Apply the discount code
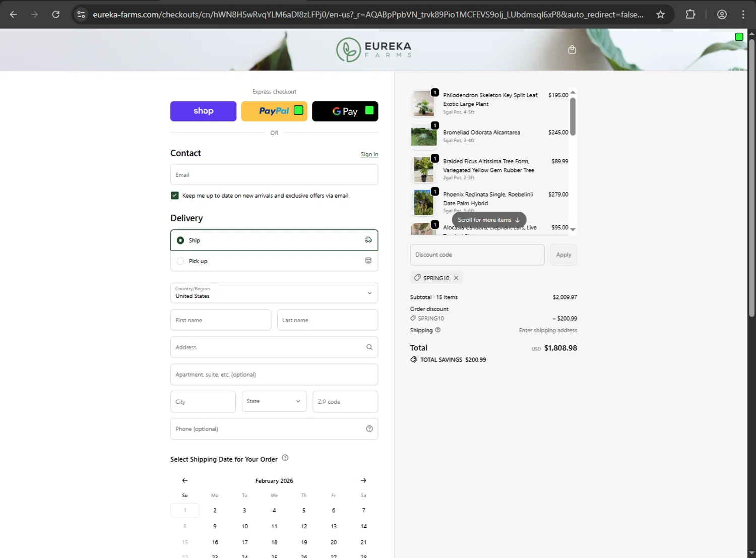Image resolution: width=756 pixels, height=558 pixels. [x=563, y=255]
